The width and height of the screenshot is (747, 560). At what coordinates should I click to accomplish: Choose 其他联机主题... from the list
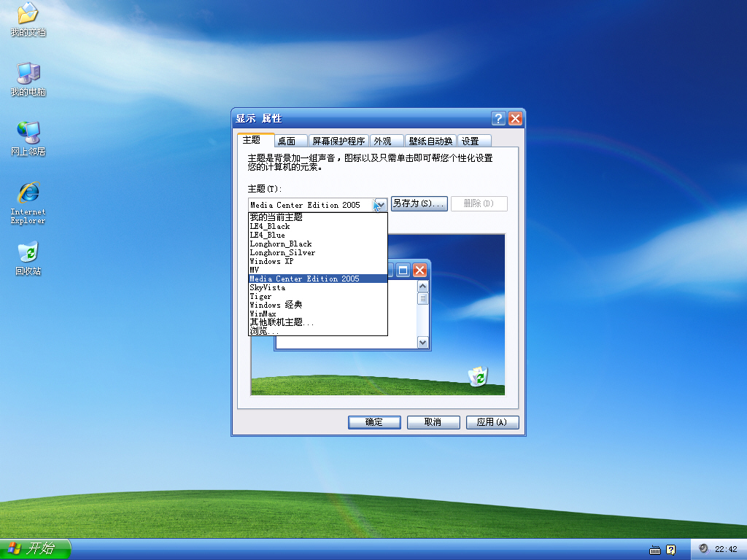tap(318, 322)
